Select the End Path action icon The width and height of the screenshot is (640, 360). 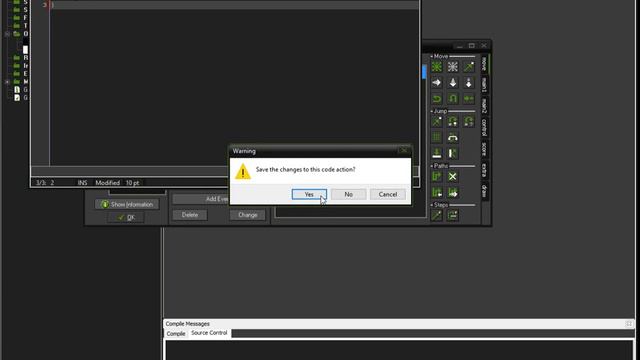pos(453,176)
